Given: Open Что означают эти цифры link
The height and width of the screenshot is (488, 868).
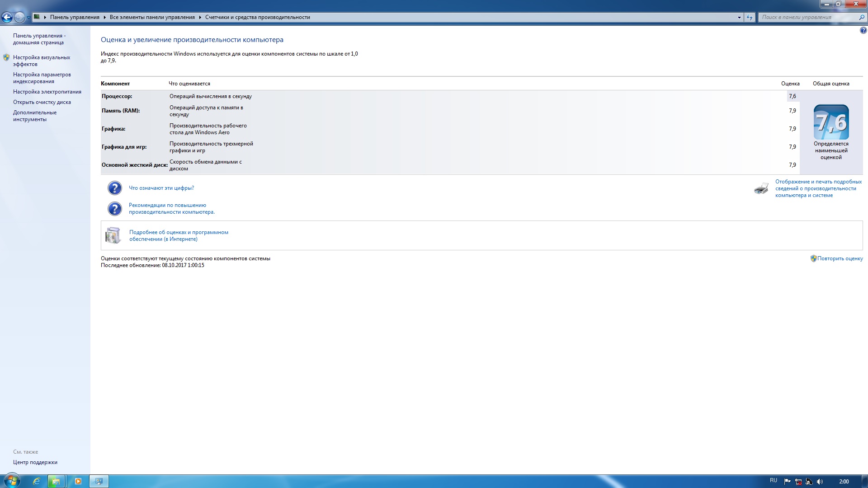Looking at the screenshot, I should pyautogui.click(x=161, y=188).
